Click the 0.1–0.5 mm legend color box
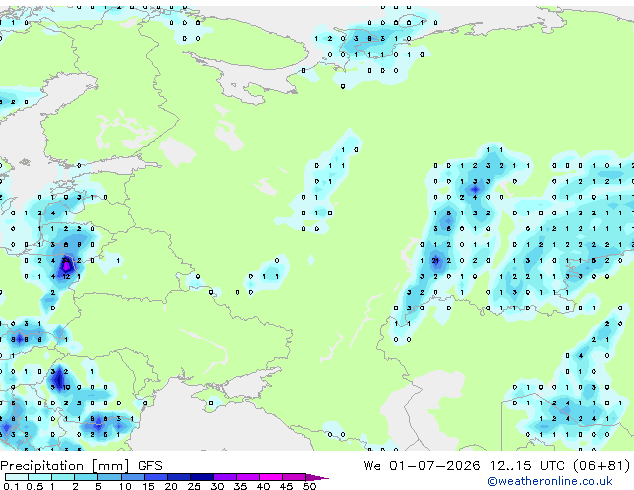Image resolution: width=634 pixels, height=490 pixels. (x=17, y=477)
